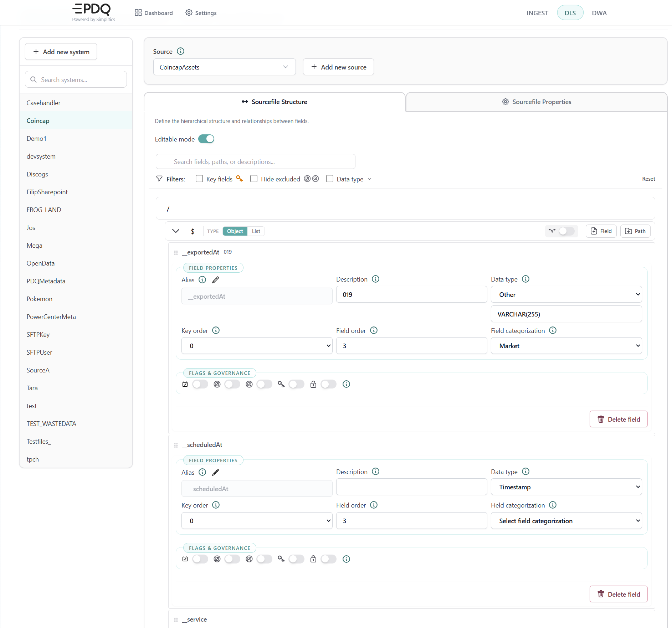Click Reset filters link
This screenshot has height=628, width=672.
[x=648, y=179]
